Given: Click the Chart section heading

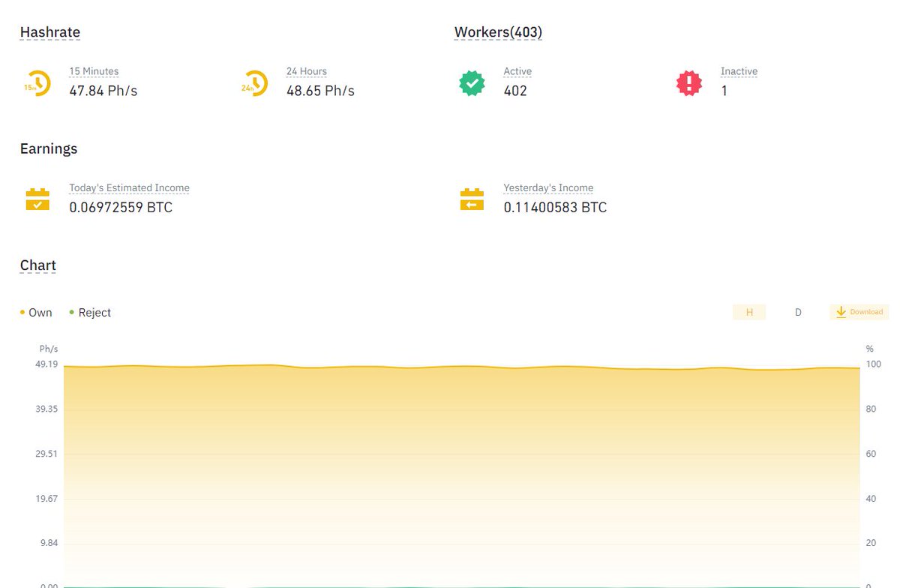Looking at the screenshot, I should coord(38,265).
